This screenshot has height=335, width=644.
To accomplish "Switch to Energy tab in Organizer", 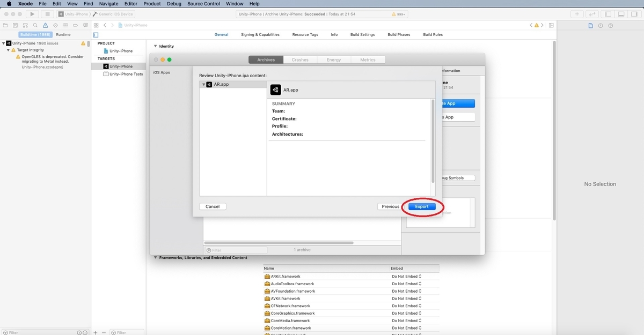I will [334, 60].
